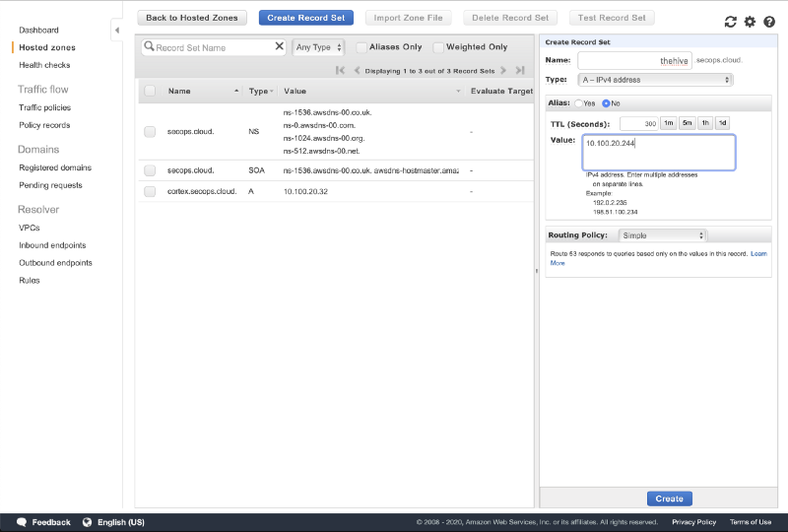Open the record Type dropdown
Screen dimensions: 788x532
[655, 80]
